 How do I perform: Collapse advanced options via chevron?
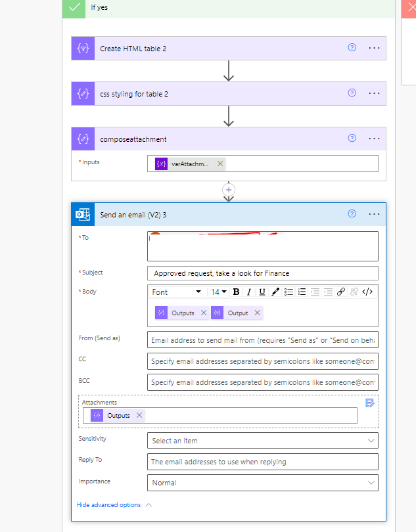pyautogui.click(x=149, y=505)
